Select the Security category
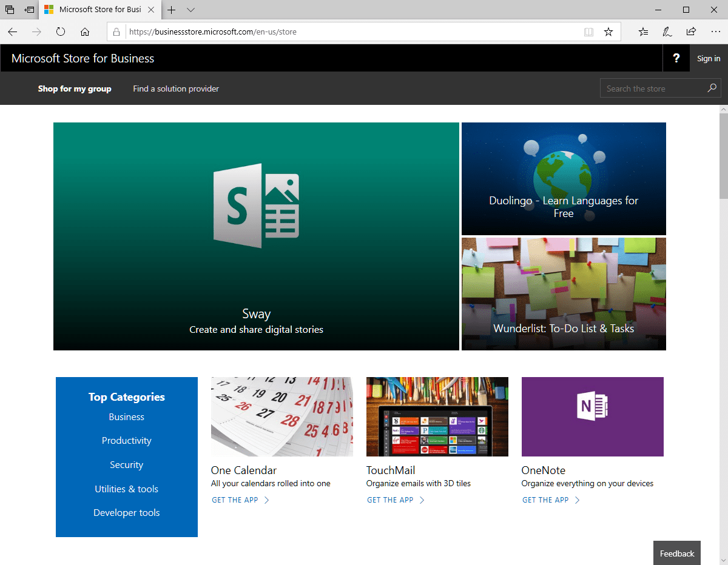The width and height of the screenshot is (728, 565). click(127, 465)
